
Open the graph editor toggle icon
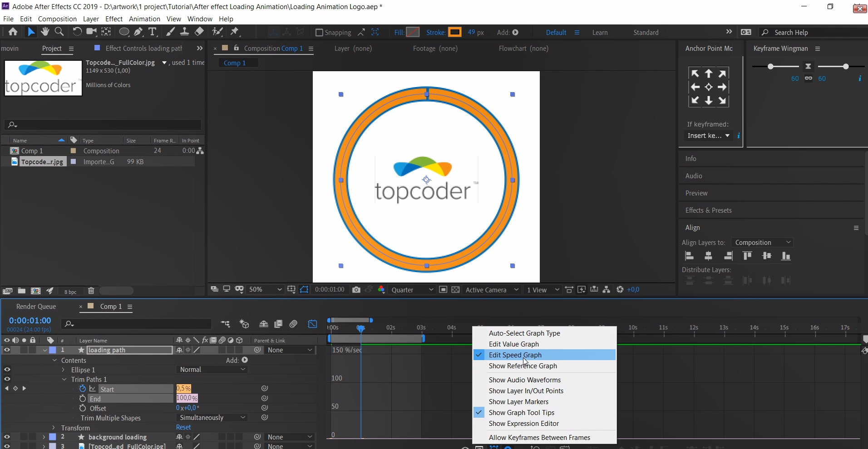[x=312, y=324]
